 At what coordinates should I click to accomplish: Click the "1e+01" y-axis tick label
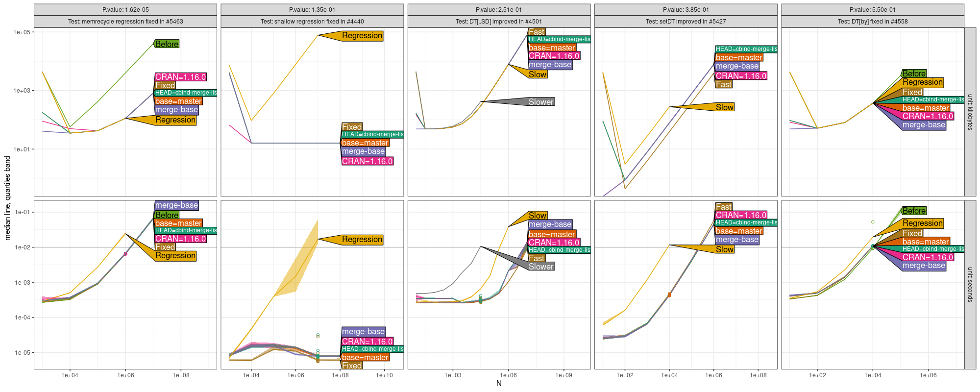(x=22, y=149)
